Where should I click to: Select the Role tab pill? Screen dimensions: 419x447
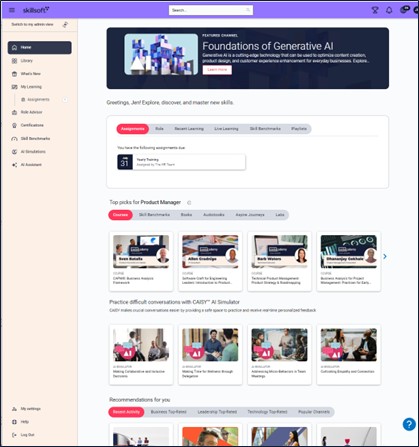pos(159,129)
